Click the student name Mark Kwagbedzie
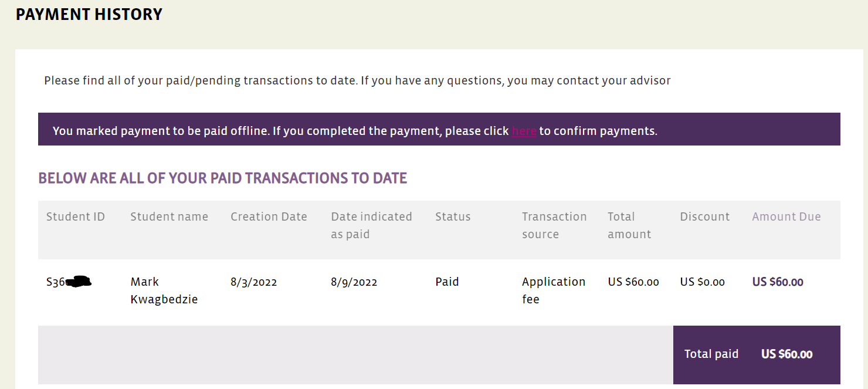This screenshot has width=868, height=389. click(x=164, y=290)
